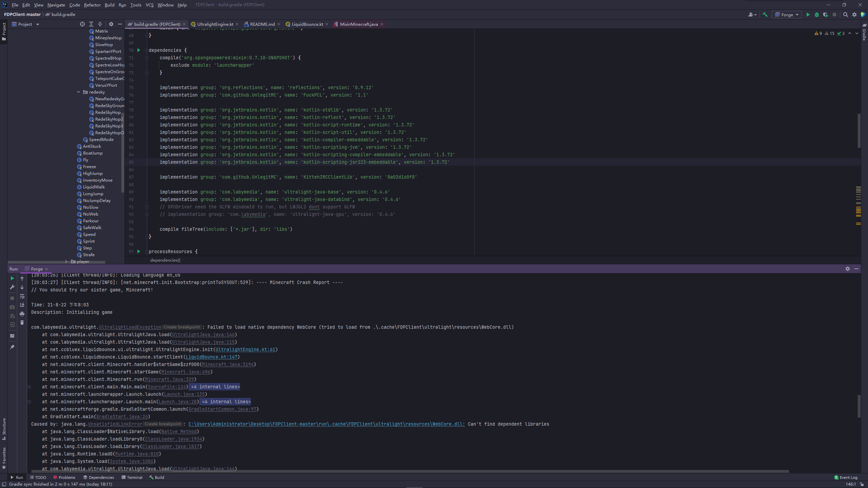Viewport: 868px width, 488px height.
Task: Expand the player folder in tree
Action: [66, 261]
